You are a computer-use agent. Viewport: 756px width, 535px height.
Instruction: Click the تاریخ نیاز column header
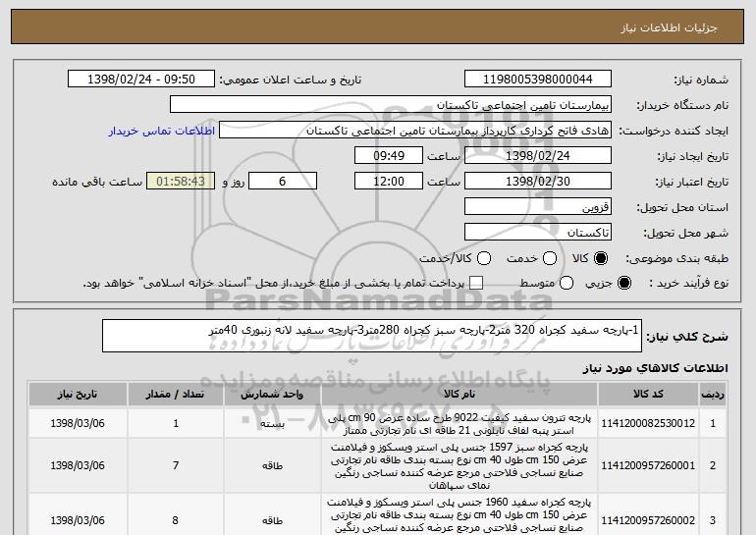pyautogui.click(x=78, y=395)
